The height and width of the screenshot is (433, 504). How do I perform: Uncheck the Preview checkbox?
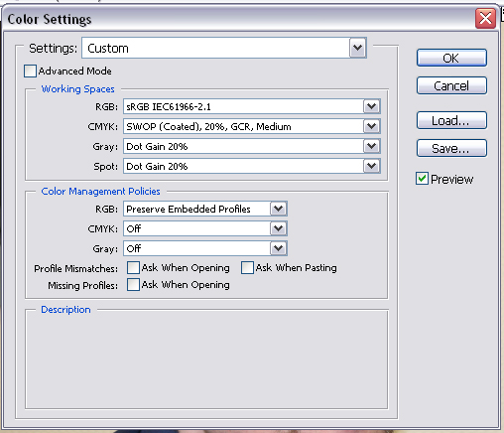click(422, 179)
